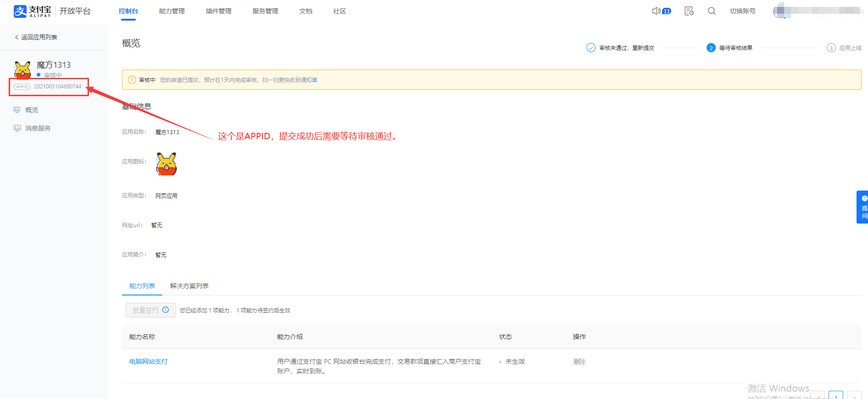This screenshot has width=868, height=399.
Task: Click 切换账号 to switch account
Action: 743,11
